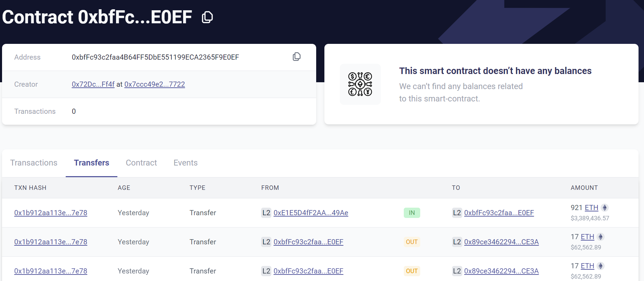
Task: Copy contract address icon beside page title
Action: (x=207, y=17)
